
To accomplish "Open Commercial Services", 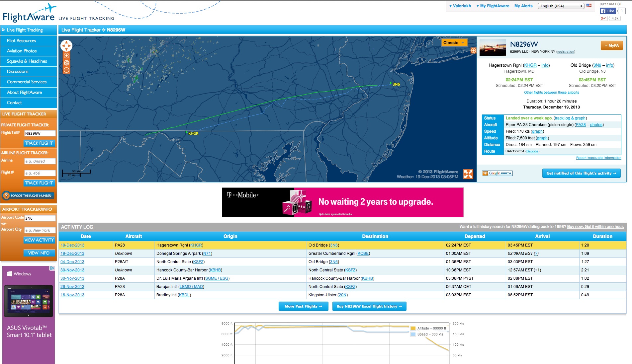I will (29, 82).
